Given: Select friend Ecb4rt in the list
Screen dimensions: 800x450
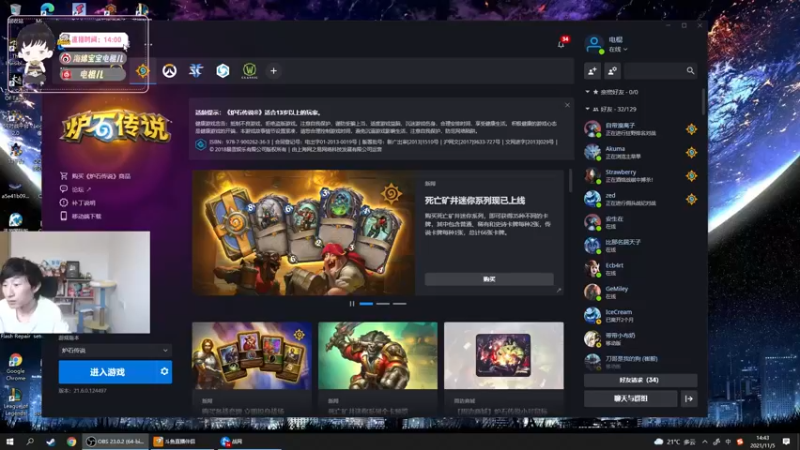Looking at the screenshot, I should (640, 268).
